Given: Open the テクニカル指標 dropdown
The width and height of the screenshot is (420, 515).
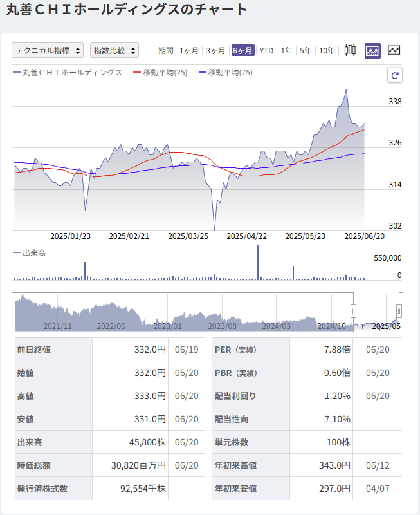Looking at the screenshot, I should click(48, 50).
